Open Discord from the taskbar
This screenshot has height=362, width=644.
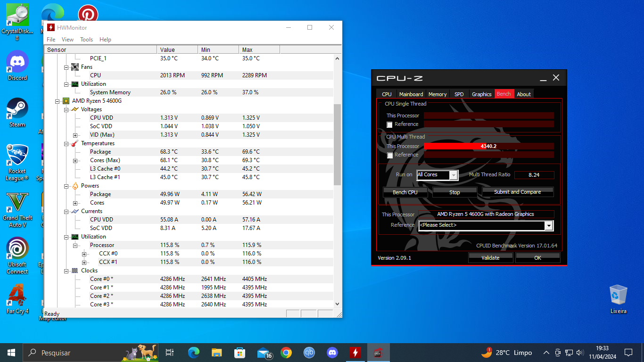pyautogui.click(x=332, y=353)
